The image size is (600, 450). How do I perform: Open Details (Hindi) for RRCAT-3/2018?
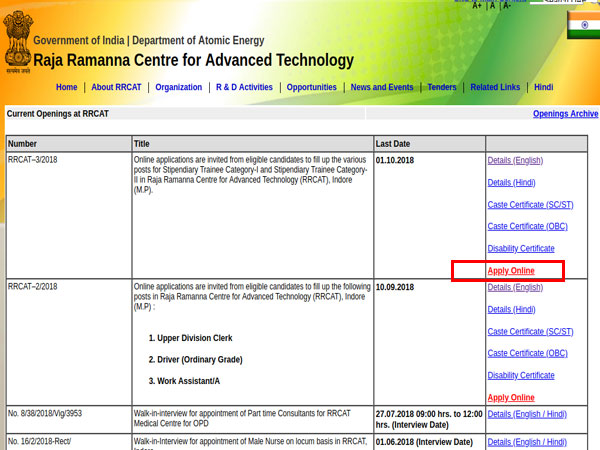click(511, 183)
